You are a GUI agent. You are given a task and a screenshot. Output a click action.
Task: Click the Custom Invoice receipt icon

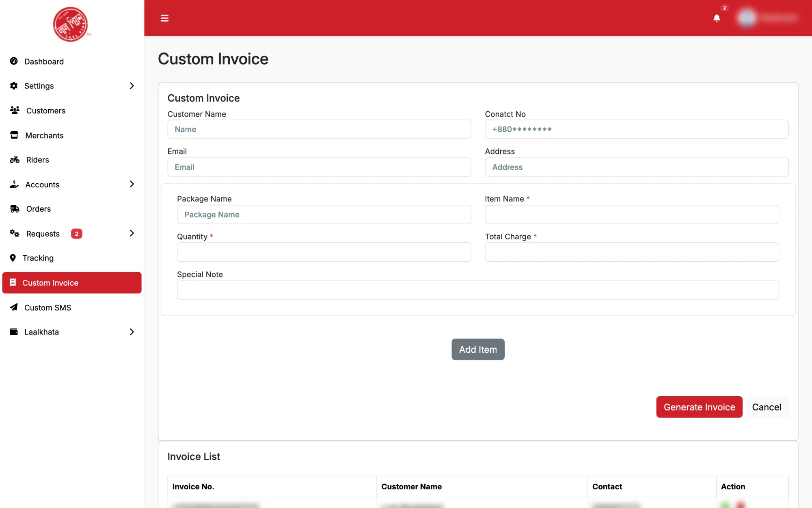click(x=13, y=282)
